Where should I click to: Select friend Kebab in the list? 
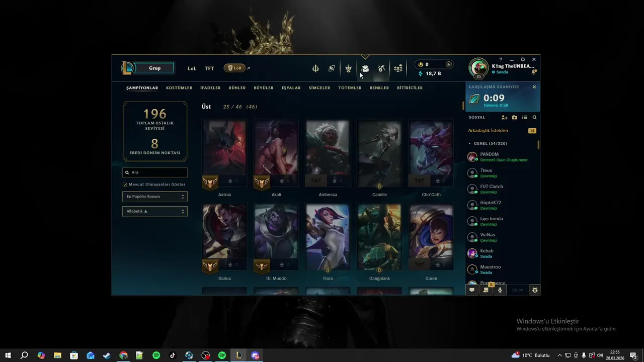502,253
